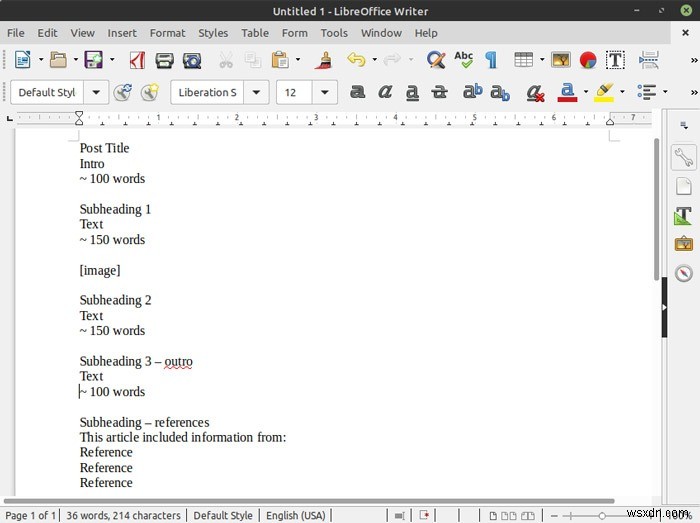Open a file with the folder icon
This screenshot has height=523, width=700.
(58, 60)
